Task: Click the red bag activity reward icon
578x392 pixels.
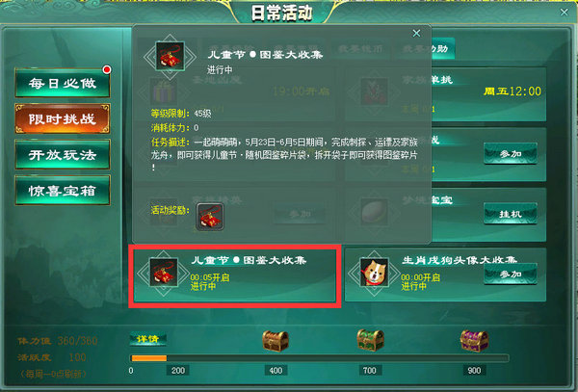Action: click(210, 217)
